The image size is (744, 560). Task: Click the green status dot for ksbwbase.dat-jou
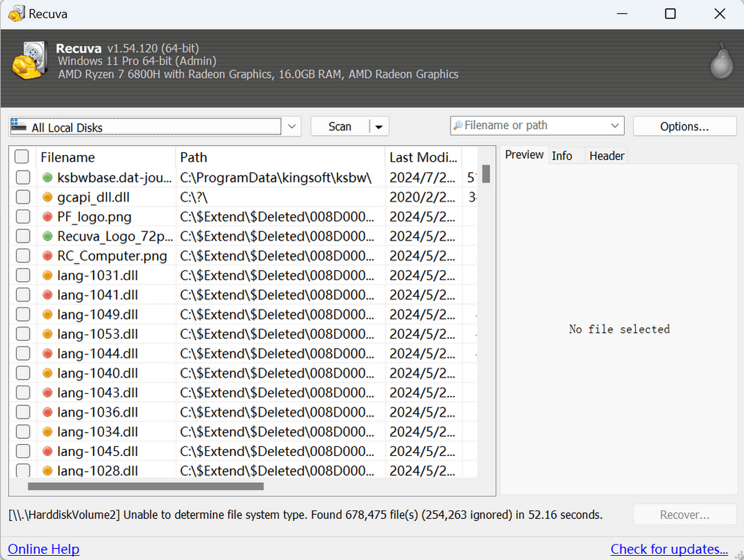(47, 178)
